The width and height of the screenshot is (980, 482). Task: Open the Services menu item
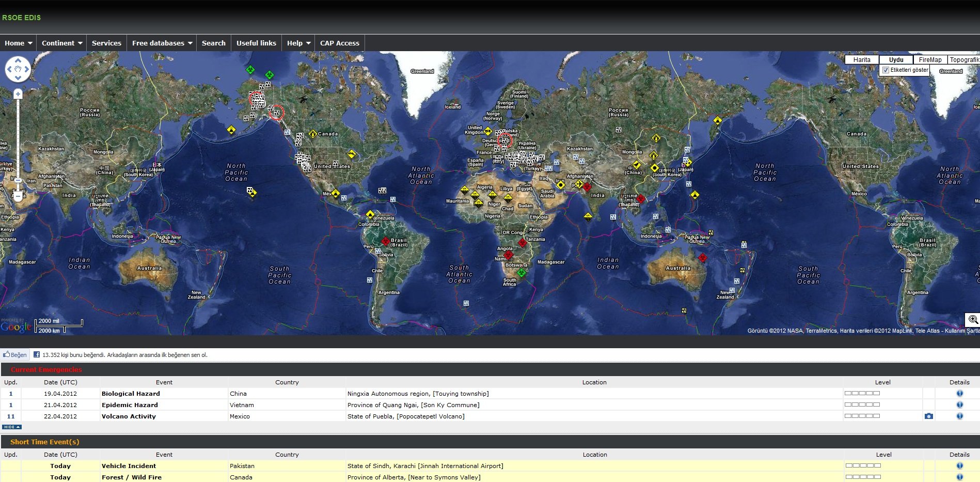[x=106, y=43]
